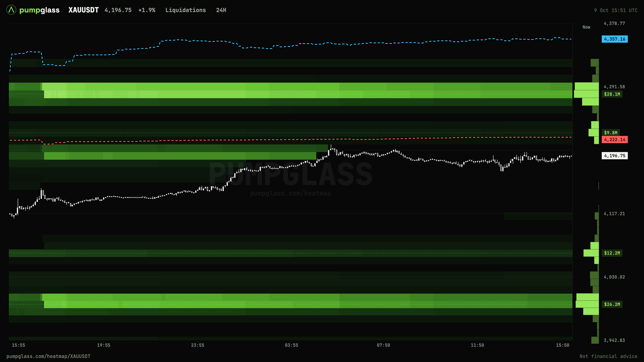644x362 pixels.
Task: Click histogram bar beside $12.2M
Action: click(591, 253)
